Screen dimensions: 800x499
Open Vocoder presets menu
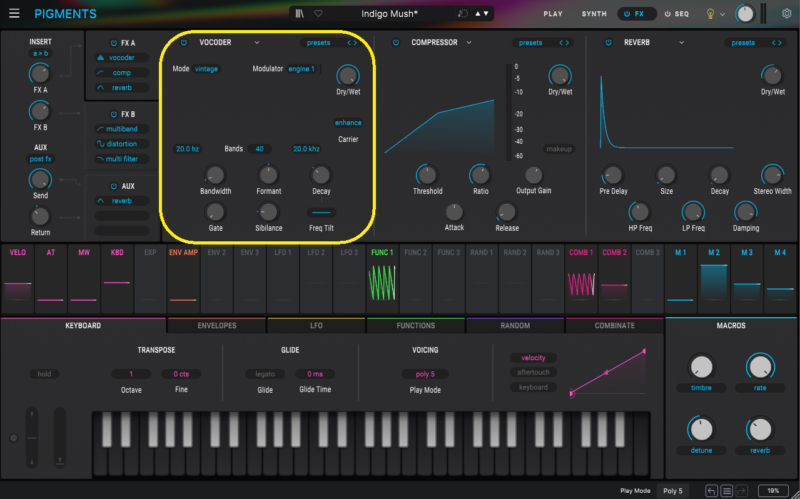(x=318, y=43)
